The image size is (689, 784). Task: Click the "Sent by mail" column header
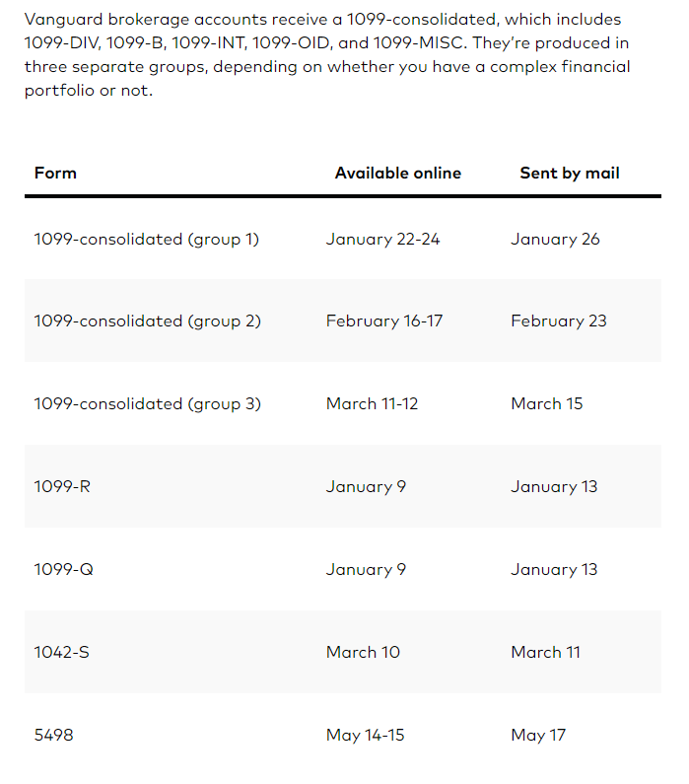[570, 173]
